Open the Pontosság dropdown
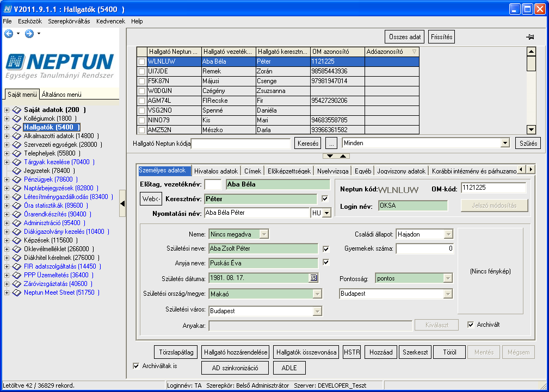 point(448,278)
